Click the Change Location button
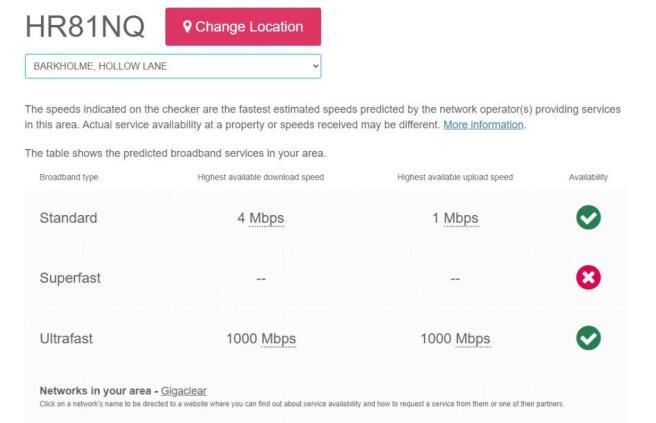 [243, 27]
